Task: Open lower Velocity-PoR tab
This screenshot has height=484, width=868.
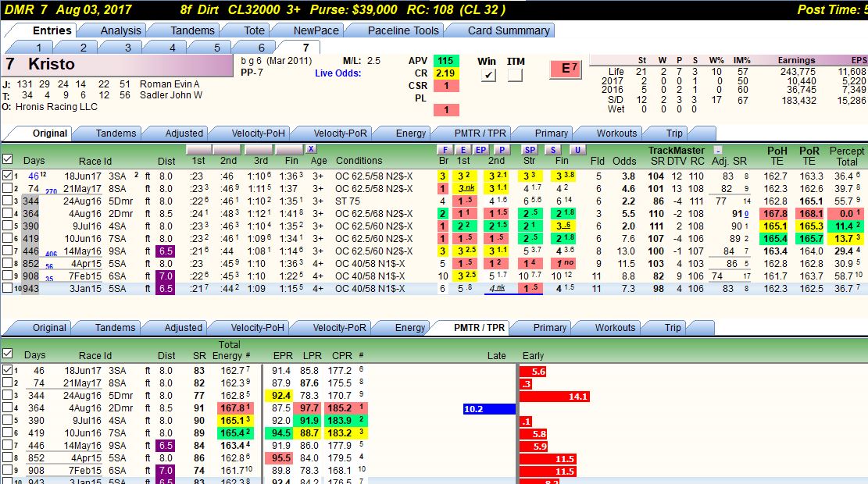Action: click(x=339, y=327)
